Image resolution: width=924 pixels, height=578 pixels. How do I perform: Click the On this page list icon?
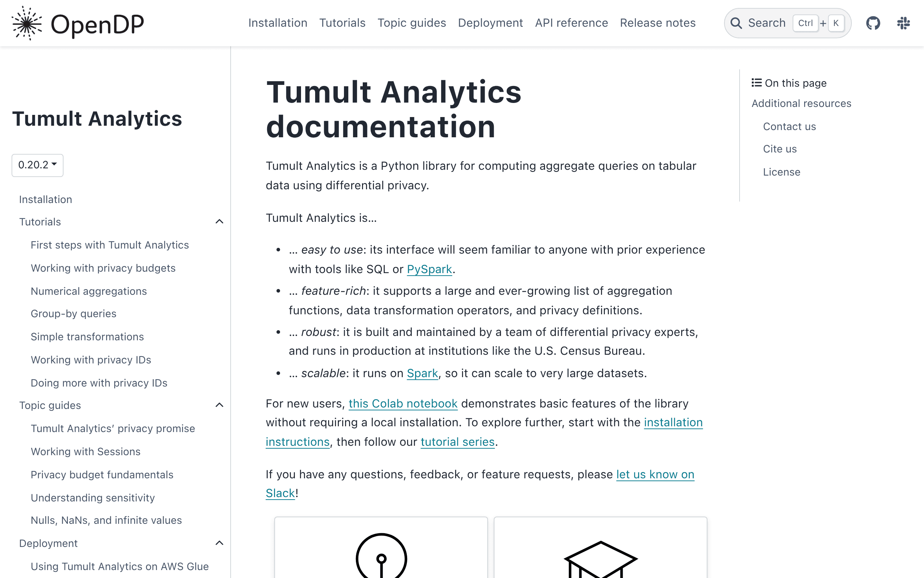pyautogui.click(x=757, y=83)
